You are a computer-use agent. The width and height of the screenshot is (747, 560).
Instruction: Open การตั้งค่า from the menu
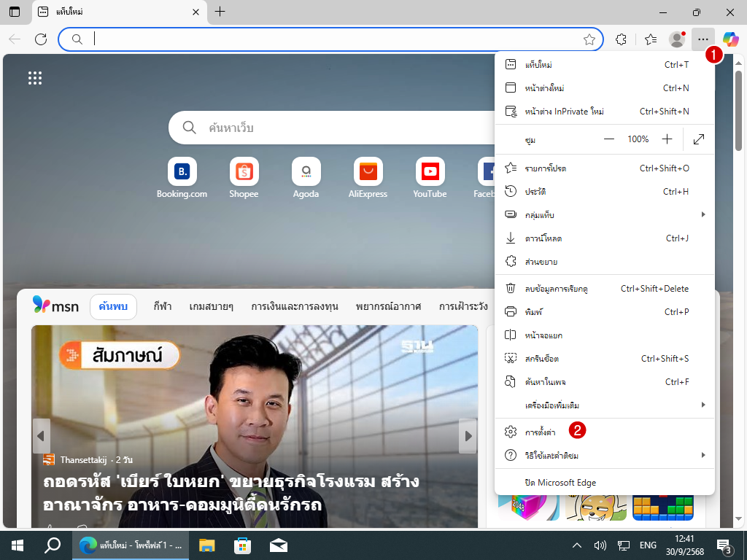(x=541, y=432)
